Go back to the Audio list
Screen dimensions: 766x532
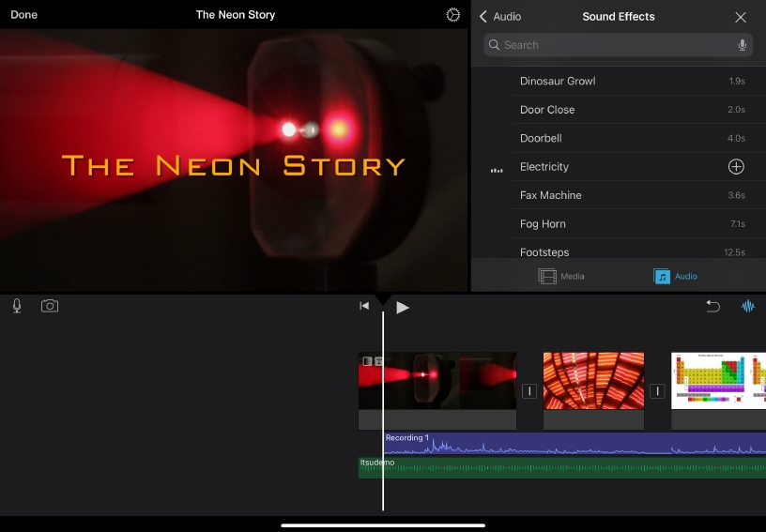pyautogui.click(x=500, y=17)
